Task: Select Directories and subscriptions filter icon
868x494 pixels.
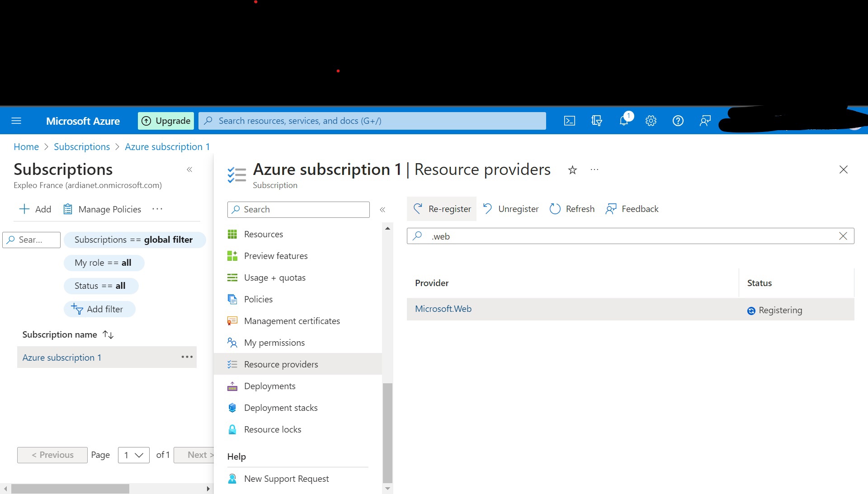Action: point(597,121)
